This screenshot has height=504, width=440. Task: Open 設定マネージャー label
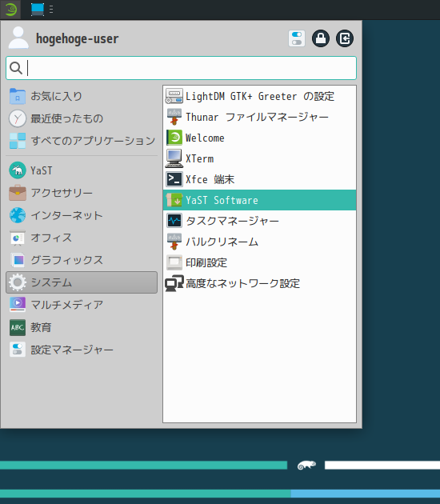[72, 350]
